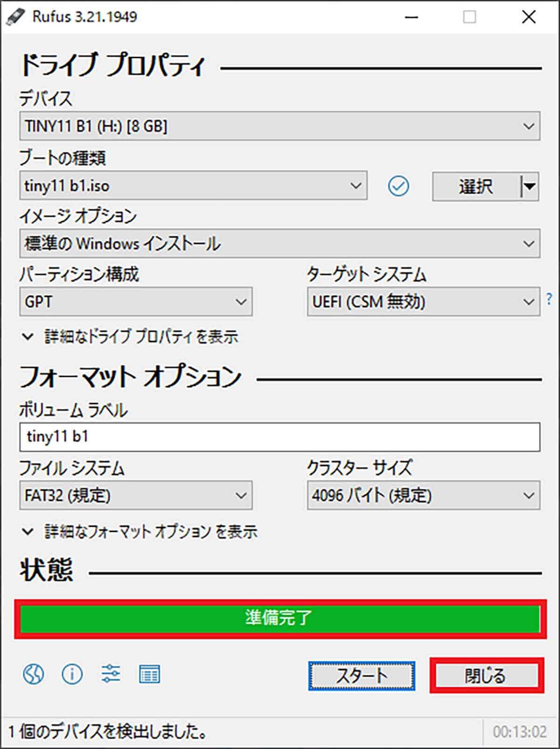Open the application settings sliders icon

pos(111,674)
